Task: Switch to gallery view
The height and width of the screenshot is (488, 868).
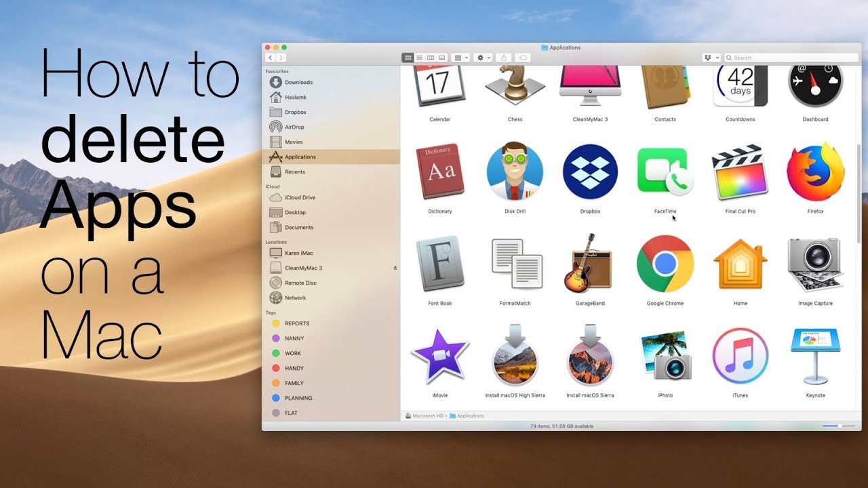Action: 441,58
